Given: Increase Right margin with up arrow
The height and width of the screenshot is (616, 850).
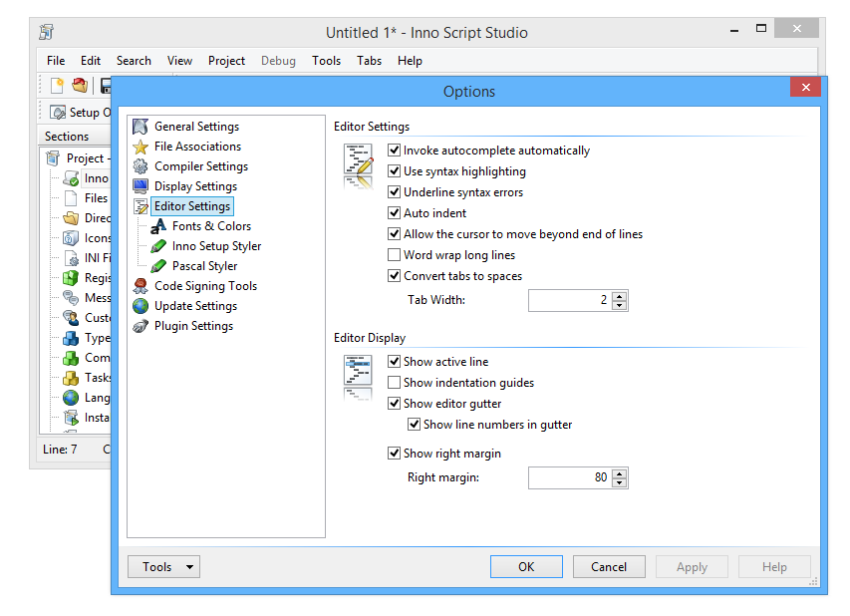Looking at the screenshot, I should (x=619, y=472).
